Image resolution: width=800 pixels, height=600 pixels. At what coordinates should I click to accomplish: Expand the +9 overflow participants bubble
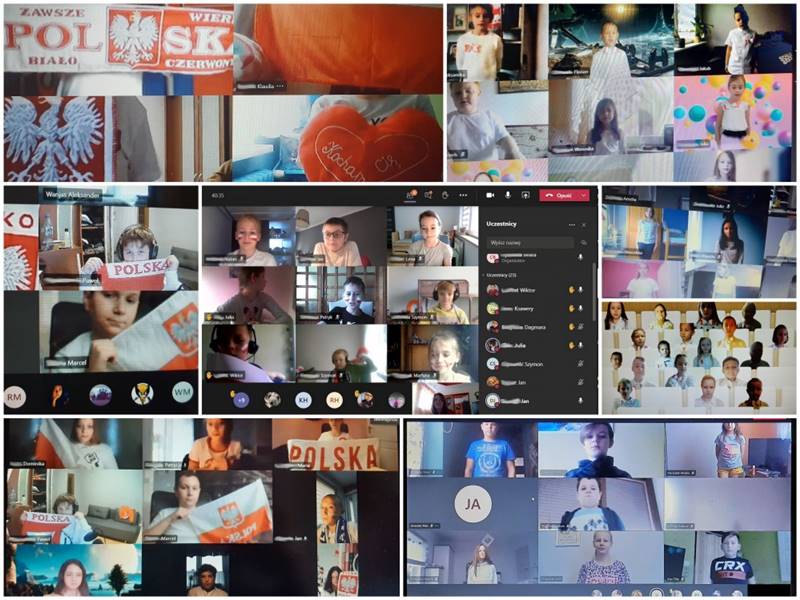coord(240,400)
